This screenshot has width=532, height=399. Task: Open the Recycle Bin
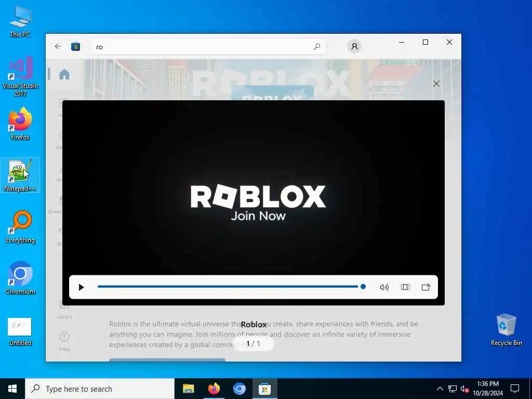click(506, 329)
